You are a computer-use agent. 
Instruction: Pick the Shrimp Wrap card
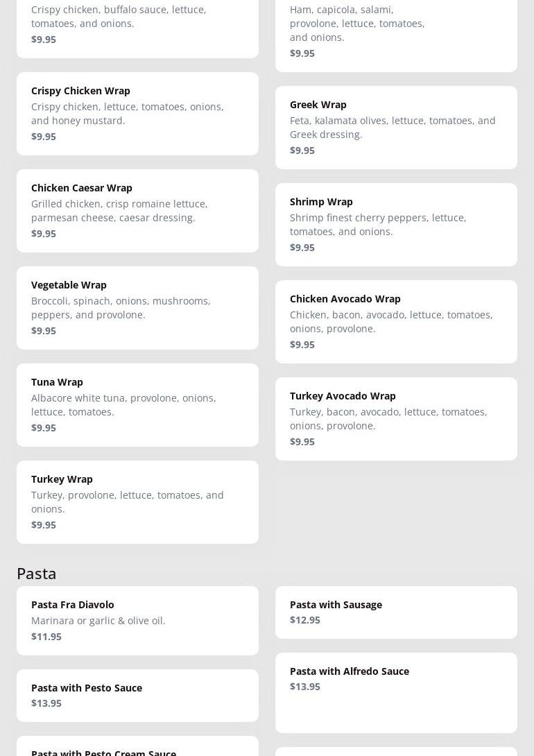(396, 224)
